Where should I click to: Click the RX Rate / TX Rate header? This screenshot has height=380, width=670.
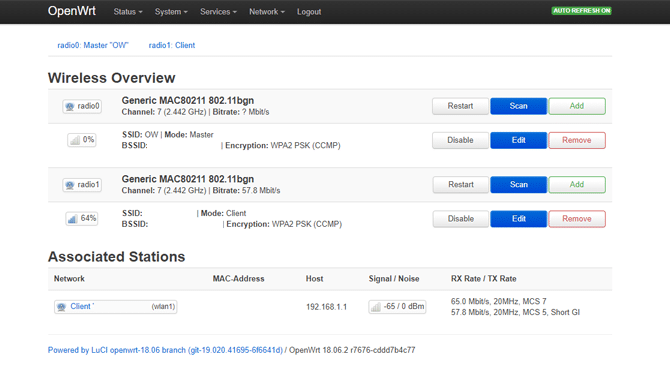484,279
